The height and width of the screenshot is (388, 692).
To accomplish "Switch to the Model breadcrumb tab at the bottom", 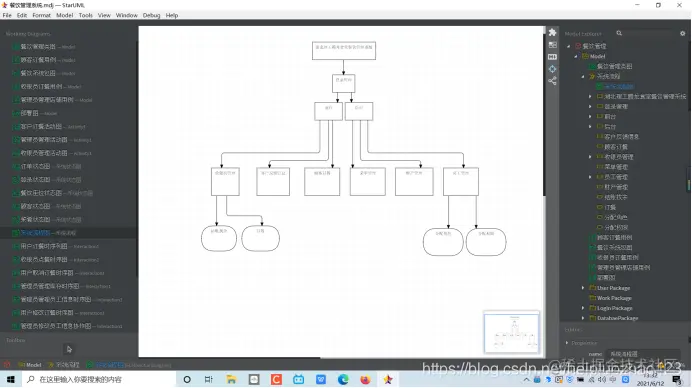I will pyautogui.click(x=30, y=365).
